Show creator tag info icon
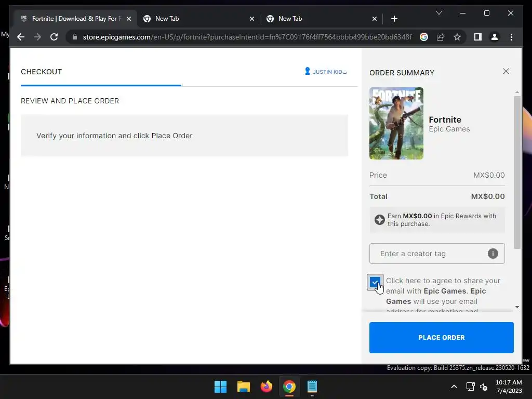Screen dimensions: 532x399 tap(493, 254)
